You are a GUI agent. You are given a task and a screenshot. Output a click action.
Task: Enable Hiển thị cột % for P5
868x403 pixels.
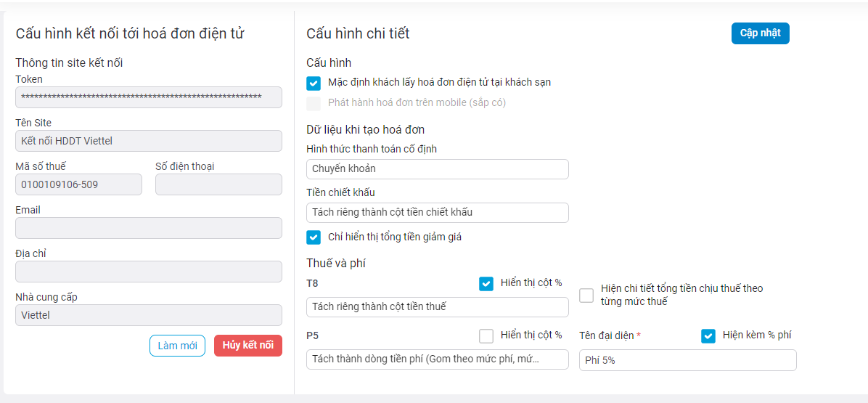(486, 336)
